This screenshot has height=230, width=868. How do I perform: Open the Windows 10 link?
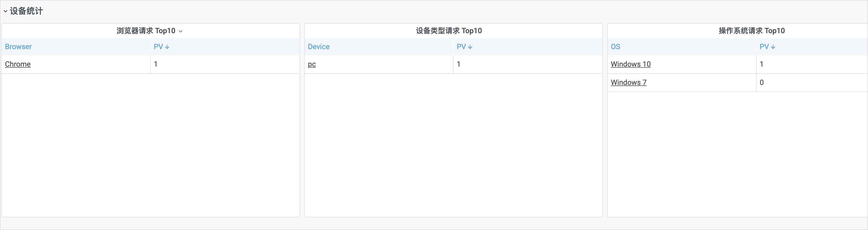click(x=630, y=64)
